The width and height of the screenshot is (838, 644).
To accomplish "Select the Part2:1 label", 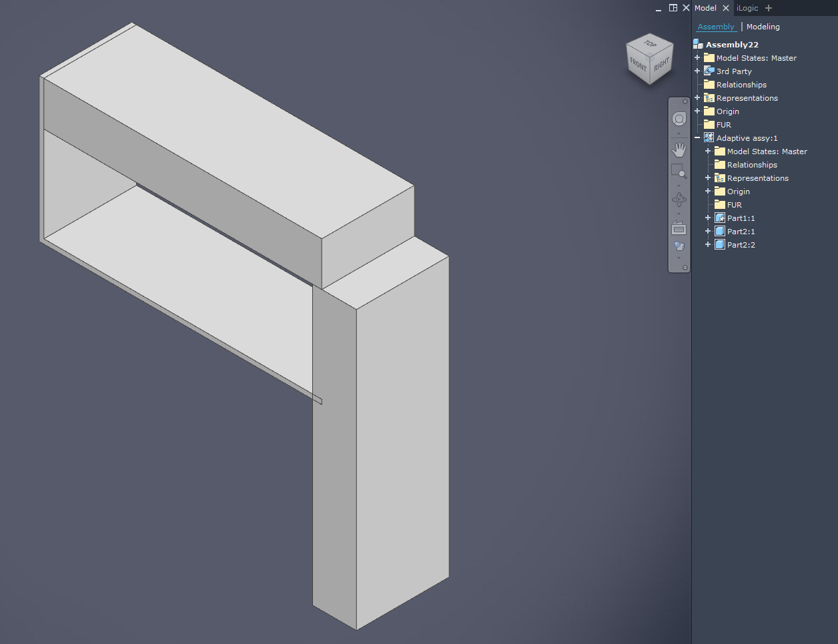I will pos(741,232).
